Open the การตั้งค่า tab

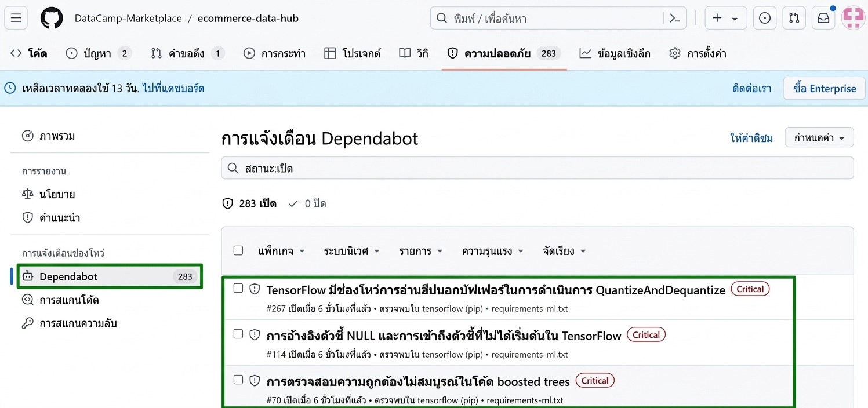tap(698, 54)
